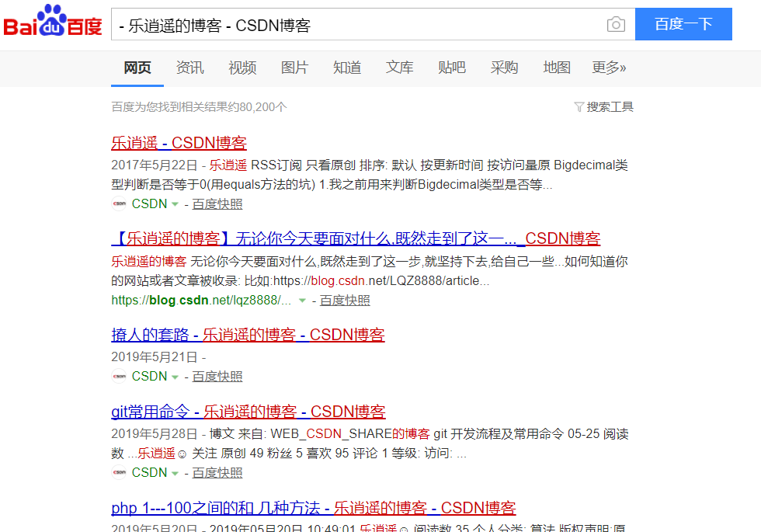Viewport: 761px width, 532px height.
Task: Go to the 贴吧 tab
Action: coord(452,68)
